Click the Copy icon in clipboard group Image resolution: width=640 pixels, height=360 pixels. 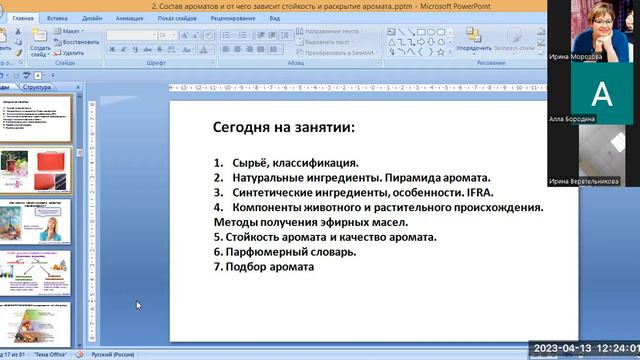pyautogui.click(x=18, y=42)
